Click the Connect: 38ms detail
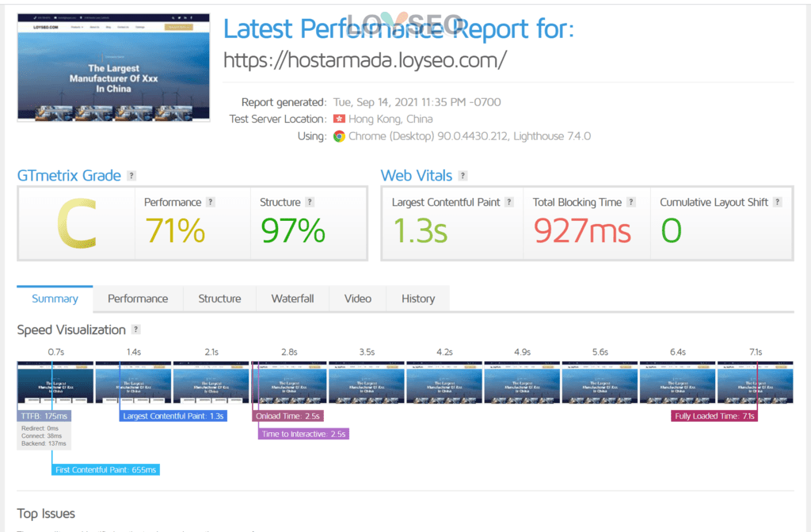Screen dimensions: 811x532 (x=41, y=436)
